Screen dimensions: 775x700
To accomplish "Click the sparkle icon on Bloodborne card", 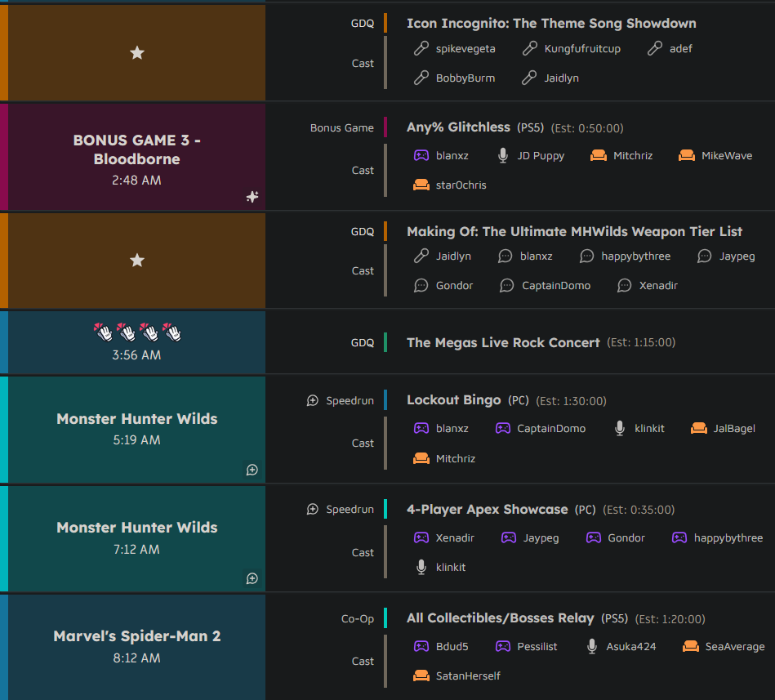I will [x=252, y=197].
